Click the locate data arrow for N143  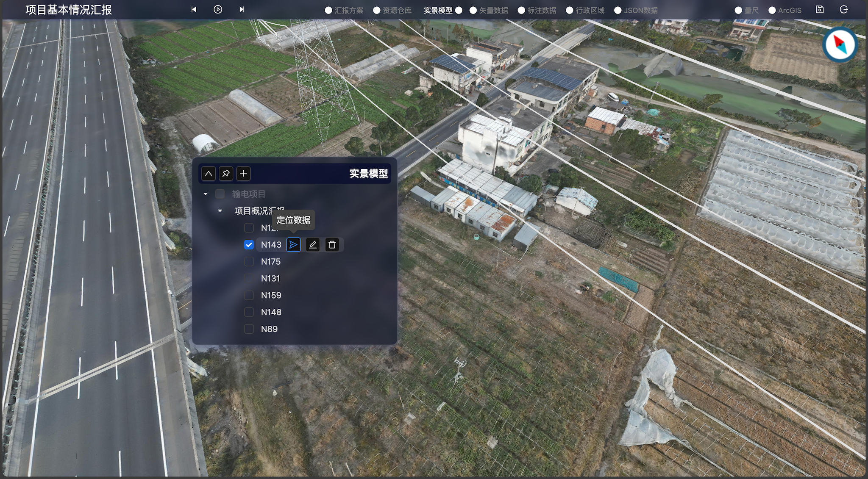click(293, 245)
